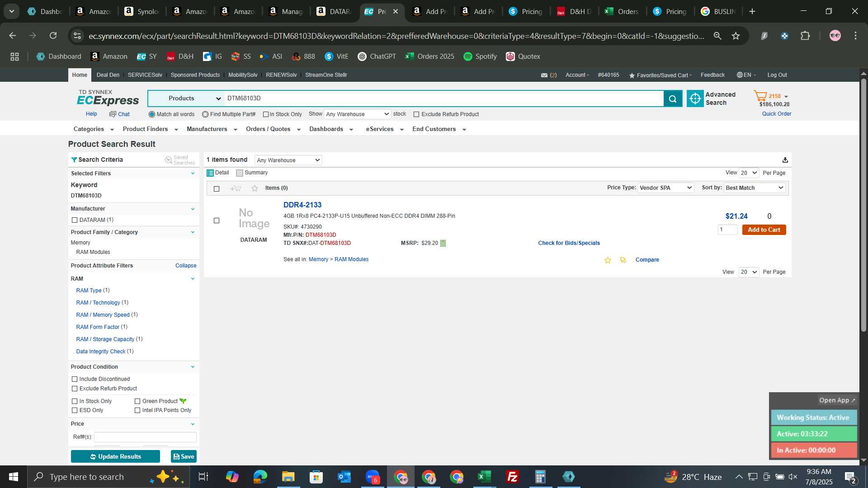Open MSRP calculator icon

pyautogui.click(x=443, y=244)
